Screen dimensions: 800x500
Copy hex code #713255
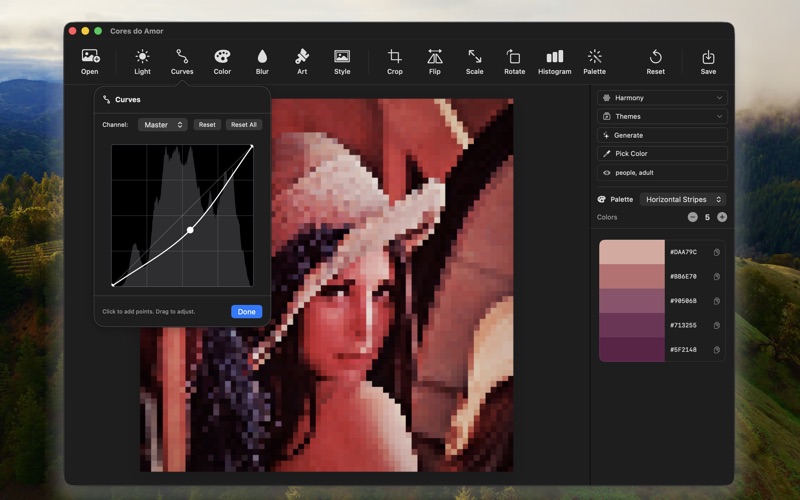pyautogui.click(x=717, y=326)
